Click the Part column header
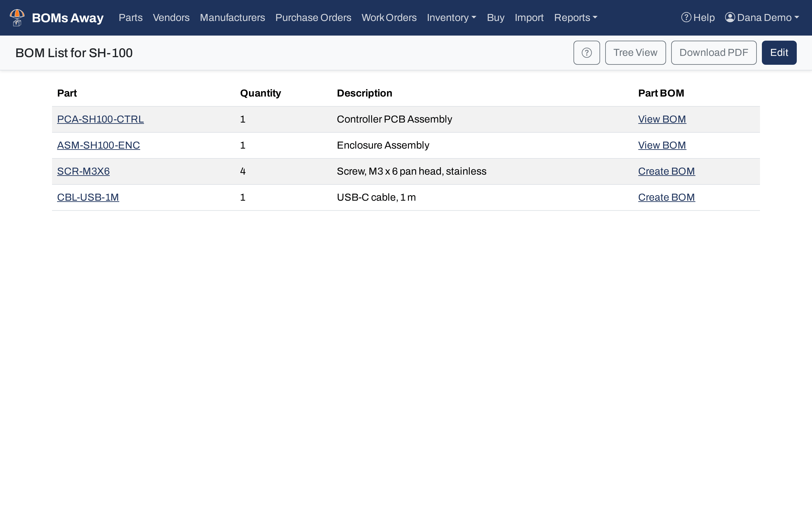The height and width of the screenshot is (508, 812). (67, 93)
